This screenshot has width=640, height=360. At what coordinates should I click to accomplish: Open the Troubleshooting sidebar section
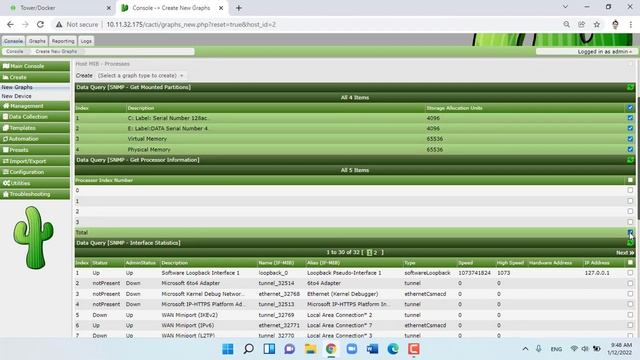(x=35, y=194)
